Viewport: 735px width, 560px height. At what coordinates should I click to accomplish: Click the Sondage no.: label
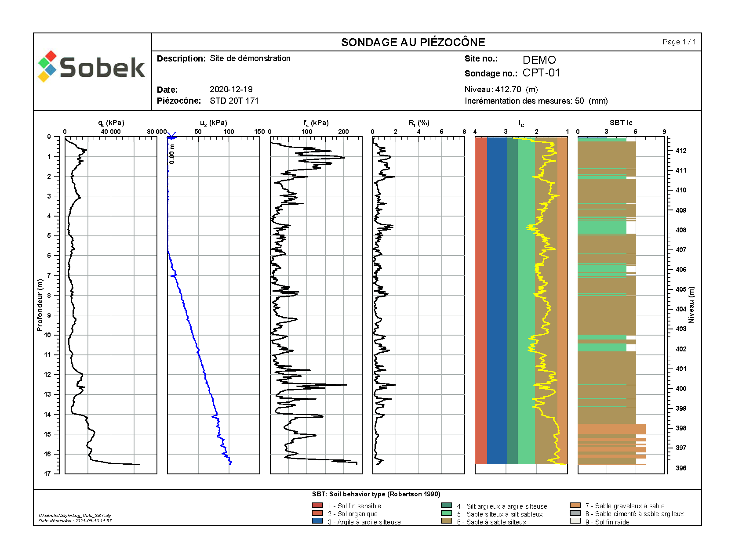pos(491,73)
